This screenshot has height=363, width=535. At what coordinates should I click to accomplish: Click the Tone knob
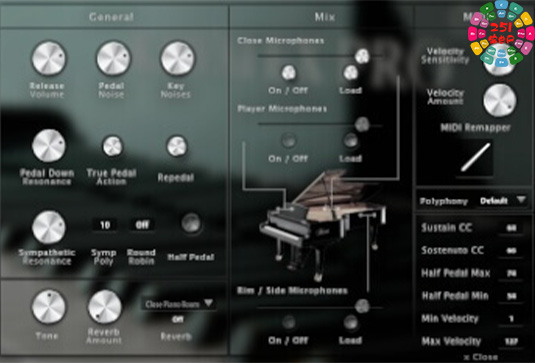(49, 306)
